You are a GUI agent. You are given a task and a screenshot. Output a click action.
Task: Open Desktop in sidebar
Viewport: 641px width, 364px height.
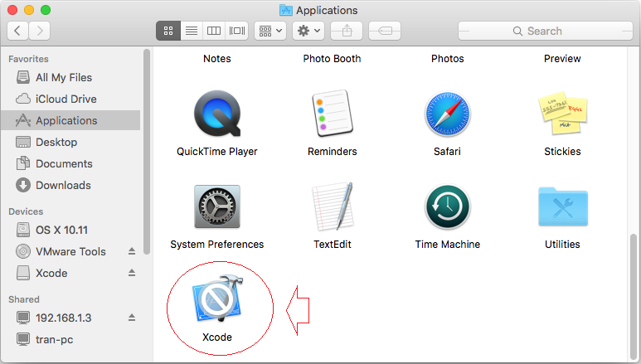point(70,142)
